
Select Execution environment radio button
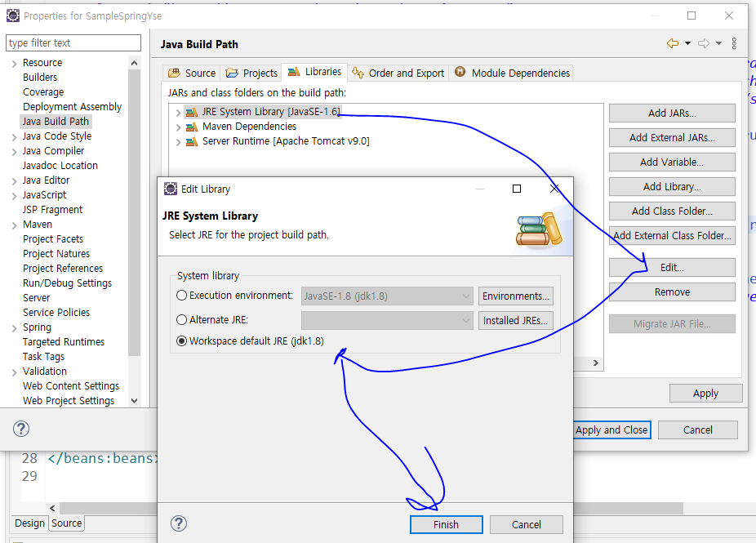182,295
